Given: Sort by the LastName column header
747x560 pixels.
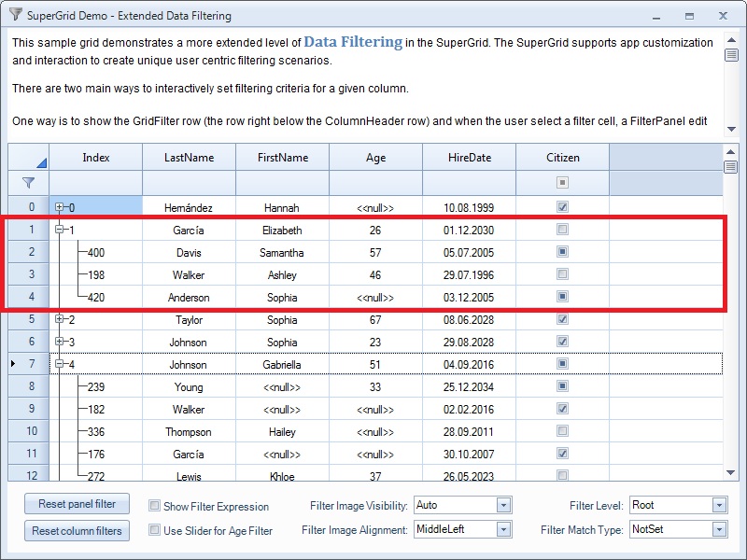Looking at the screenshot, I should point(189,158).
